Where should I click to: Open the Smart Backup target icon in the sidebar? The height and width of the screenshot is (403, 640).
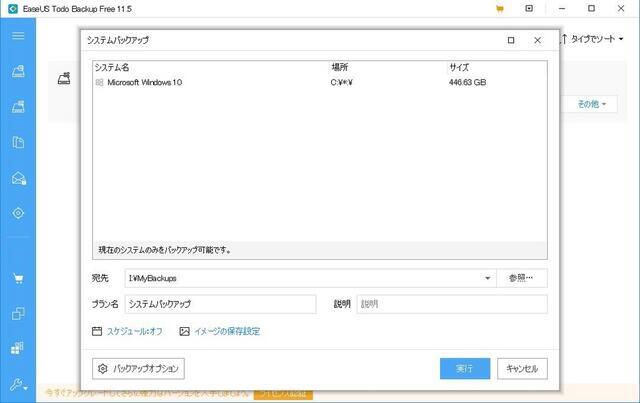[x=18, y=213]
